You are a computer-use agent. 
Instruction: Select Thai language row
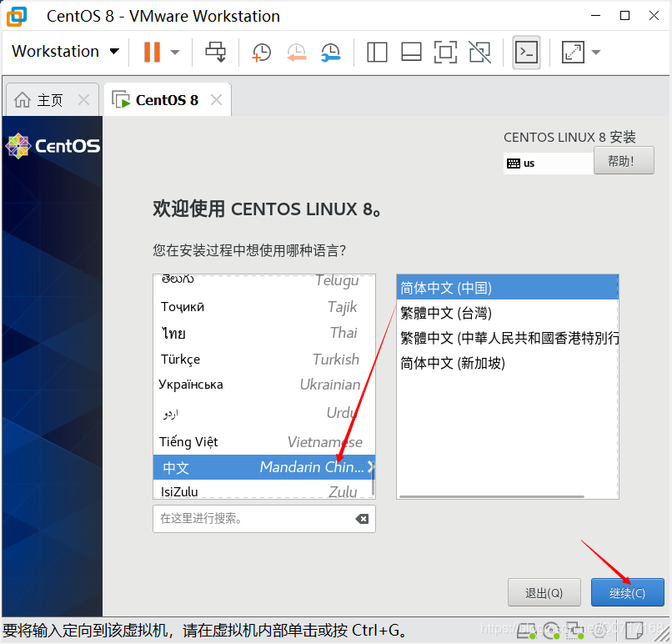click(x=264, y=333)
